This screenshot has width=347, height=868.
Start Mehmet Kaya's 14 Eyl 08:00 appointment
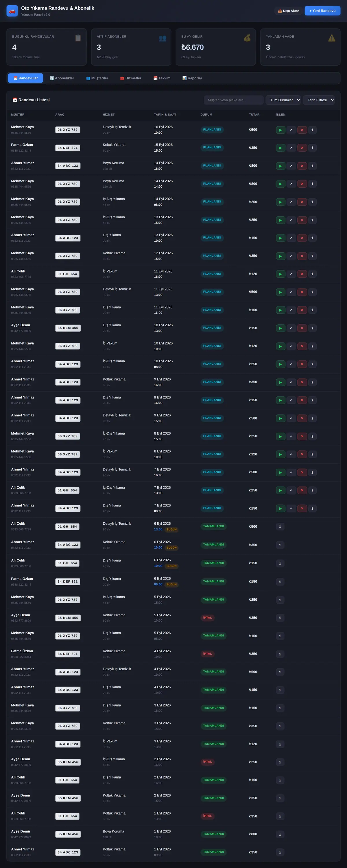coord(280,202)
